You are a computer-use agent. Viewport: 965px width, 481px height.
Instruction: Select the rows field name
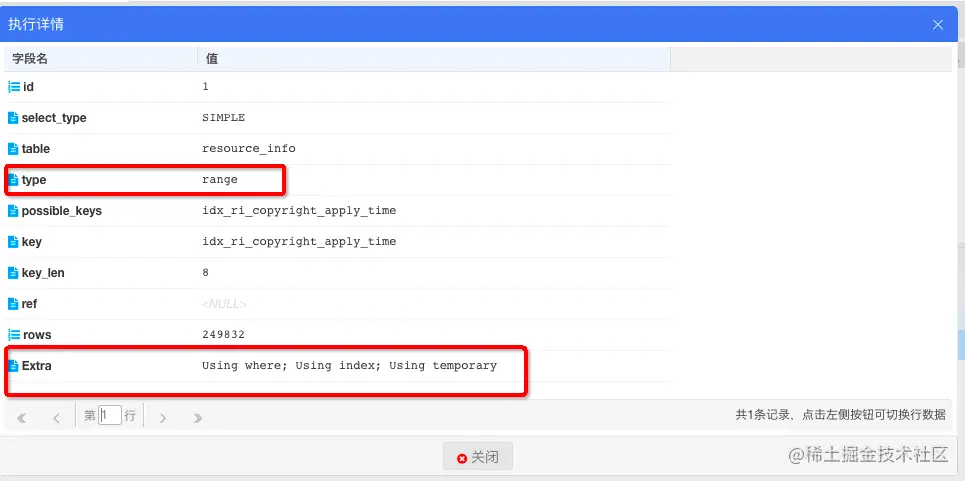tap(37, 335)
